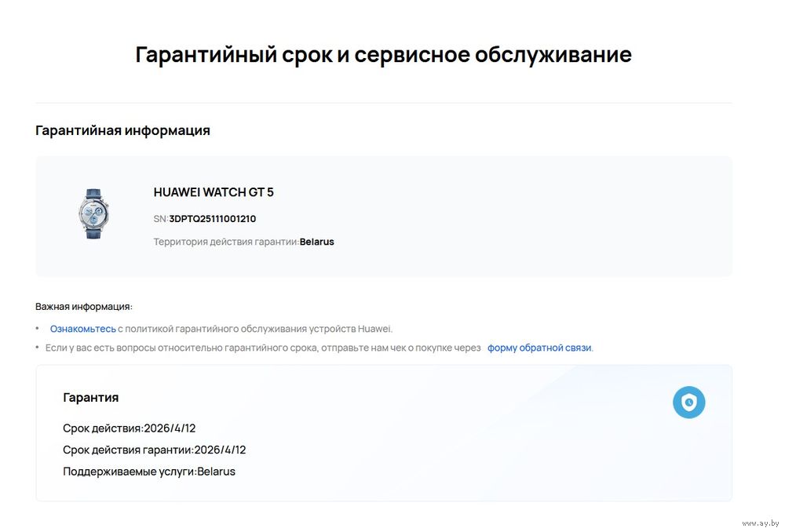
Task: Click the Гарантийная информация heading
Action: [122, 130]
